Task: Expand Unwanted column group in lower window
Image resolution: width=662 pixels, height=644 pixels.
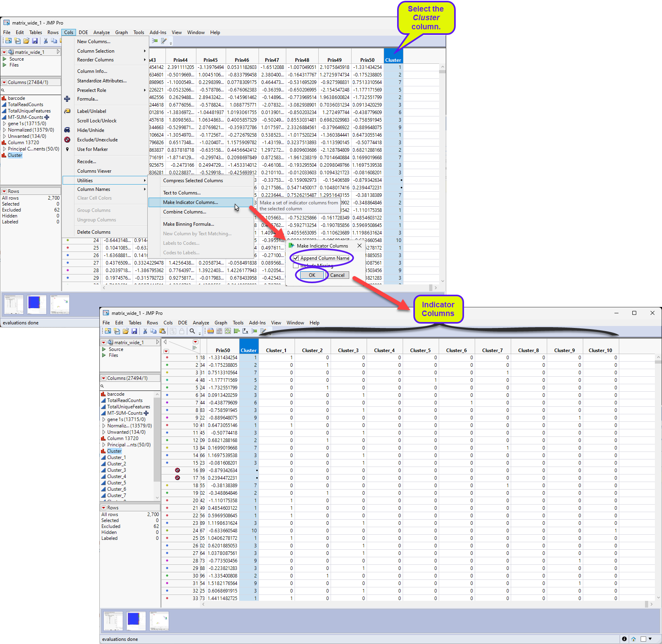Action: coord(104,432)
